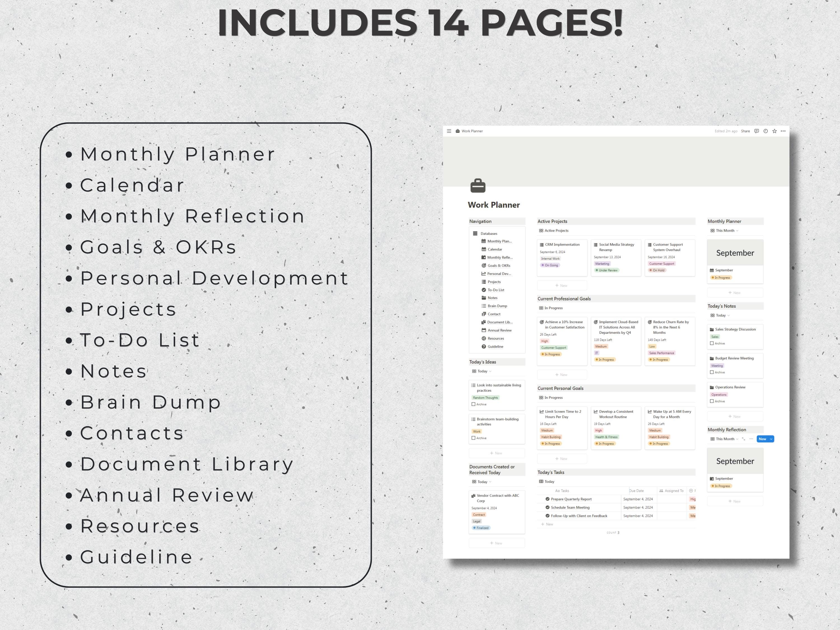
Task: Open the comments icon in top bar
Action: (x=757, y=131)
